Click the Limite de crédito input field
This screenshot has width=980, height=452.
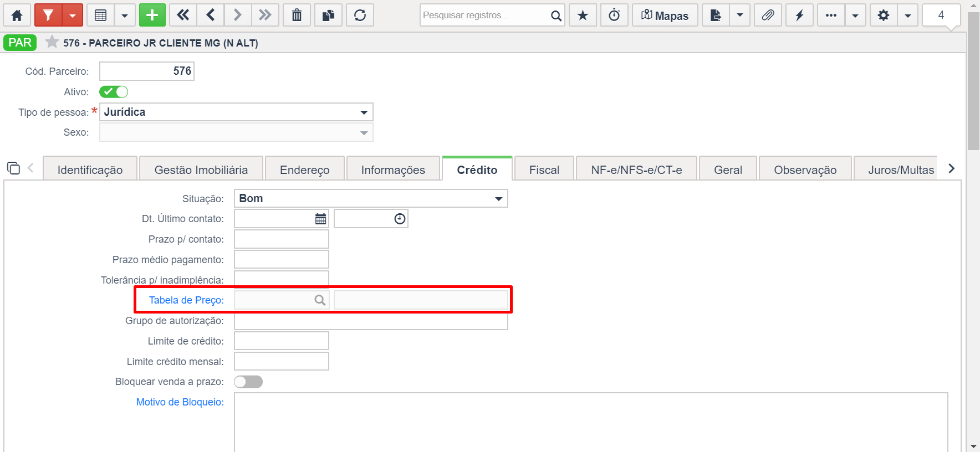[x=282, y=341]
